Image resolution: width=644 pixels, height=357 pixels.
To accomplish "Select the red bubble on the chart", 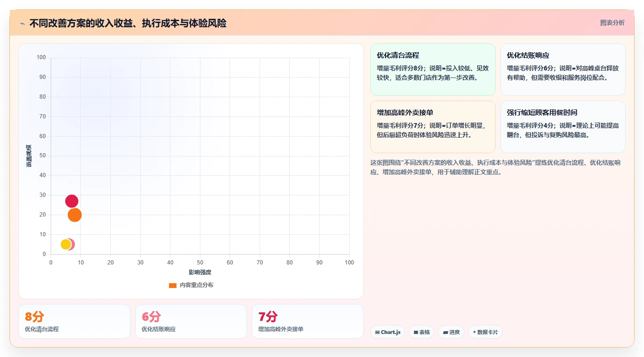I will (71, 201).
